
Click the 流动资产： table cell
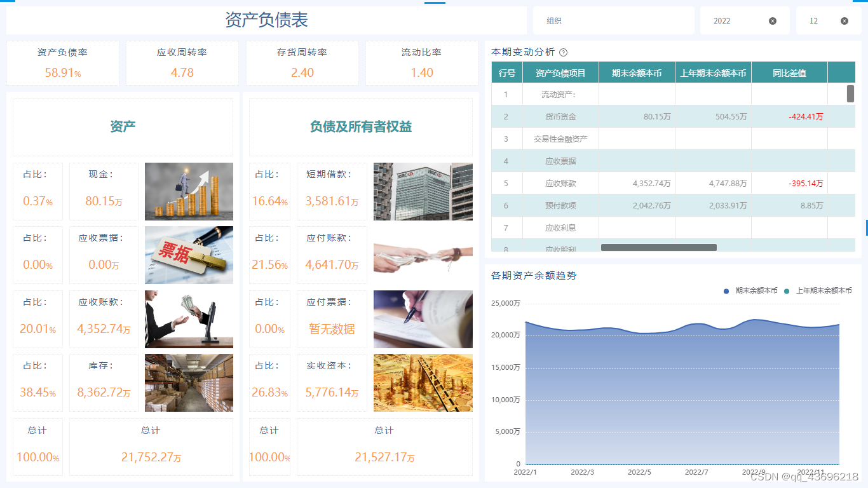(560, 94)
